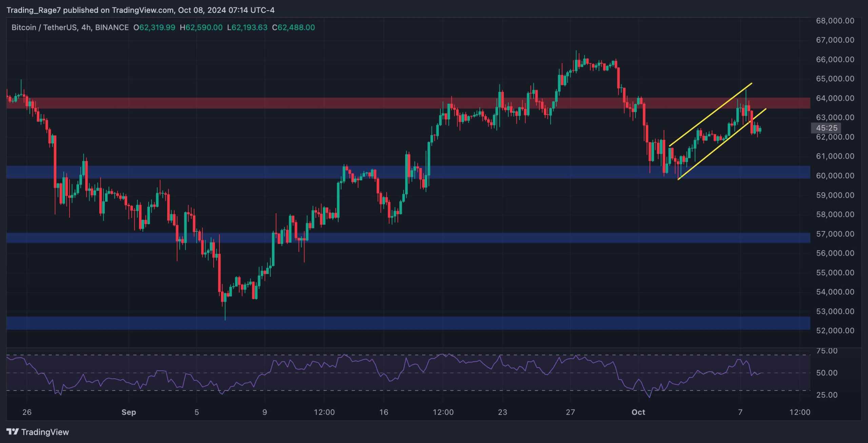Click the published-on TradingView.com header text
The width and height of the screenshot is (868, 443).
click(x=140, y=10)
